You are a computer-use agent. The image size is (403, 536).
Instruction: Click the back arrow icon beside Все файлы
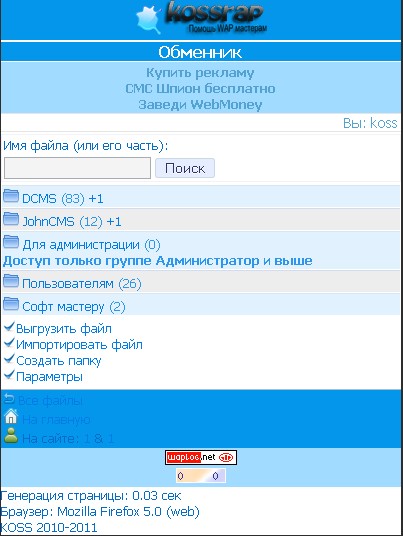(x=9, y=399)
